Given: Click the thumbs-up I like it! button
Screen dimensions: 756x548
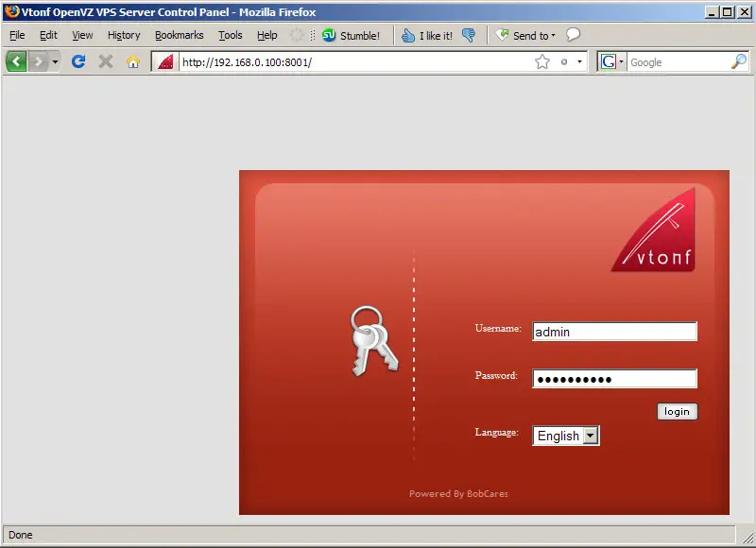Looking at the screenshot, I should click(427, 35).
